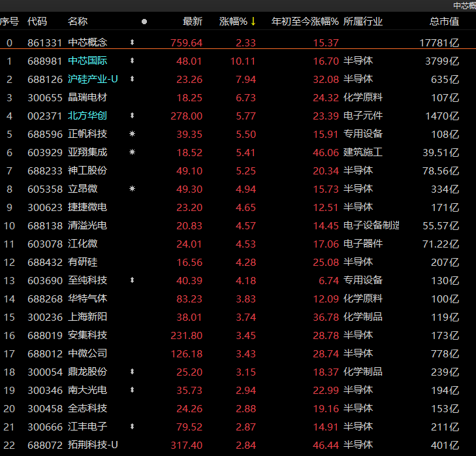
Task: Select stock name 晶瑞电材
Action: tap(87, 97)
